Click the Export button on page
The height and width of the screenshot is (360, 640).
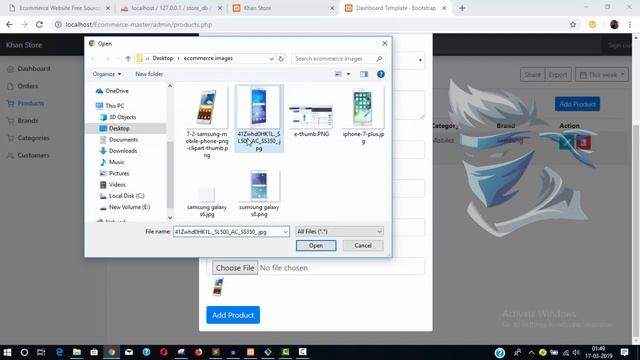pos(558,75)
